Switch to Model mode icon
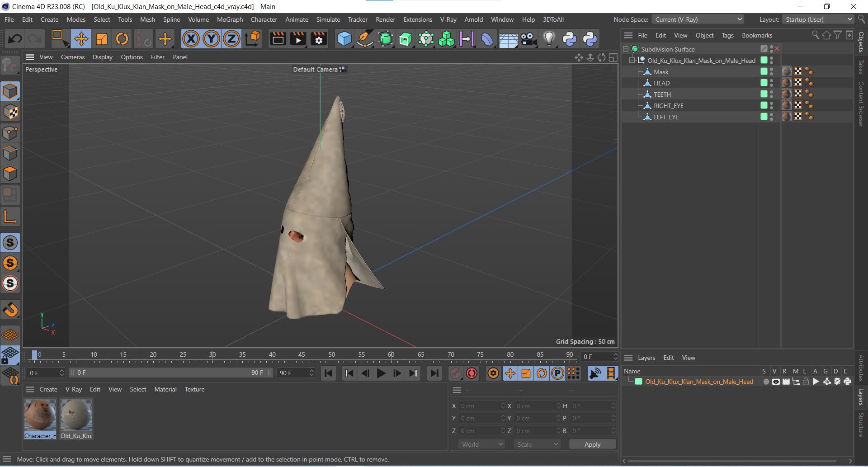 point(10,91)
